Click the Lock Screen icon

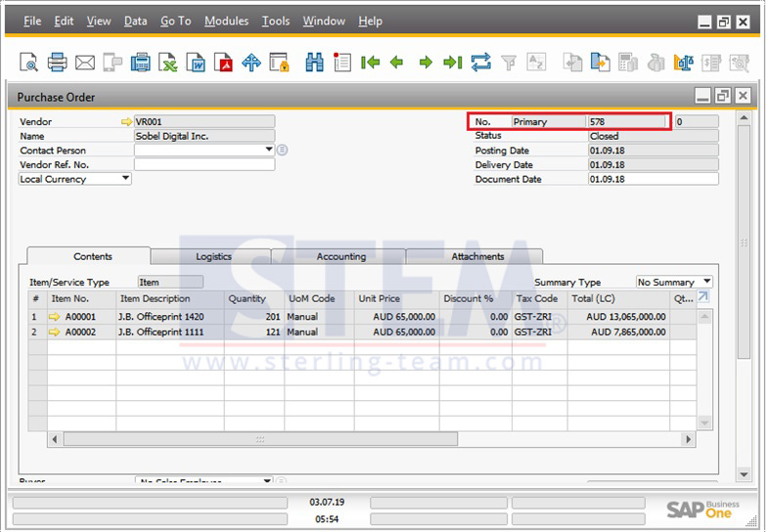click(x=280, y=63)
